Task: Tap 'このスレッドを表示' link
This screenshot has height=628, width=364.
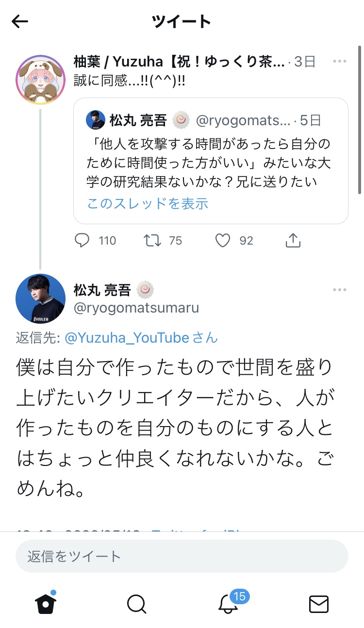Action: 148,203
